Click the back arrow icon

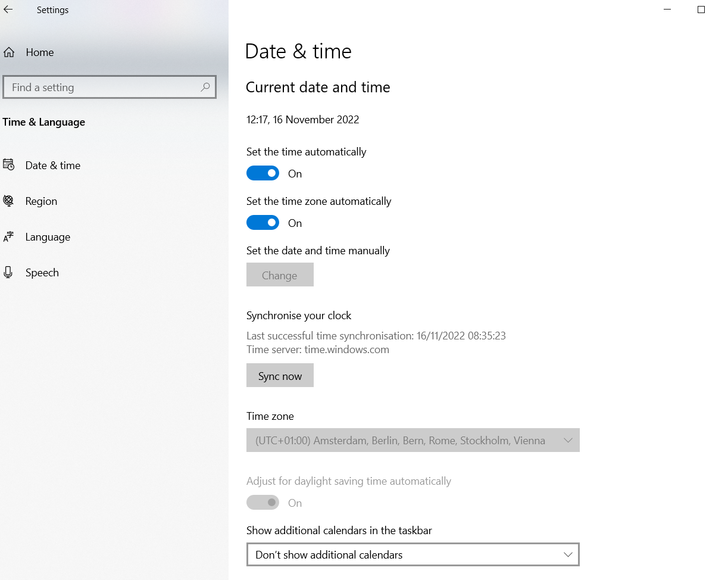coord(8,10)
